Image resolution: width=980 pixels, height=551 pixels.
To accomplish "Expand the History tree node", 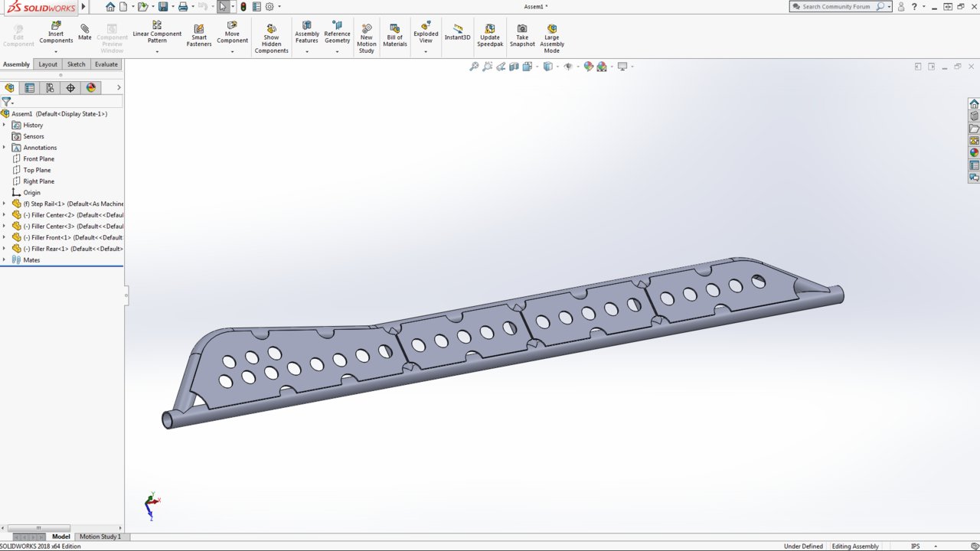I will 4,125.
